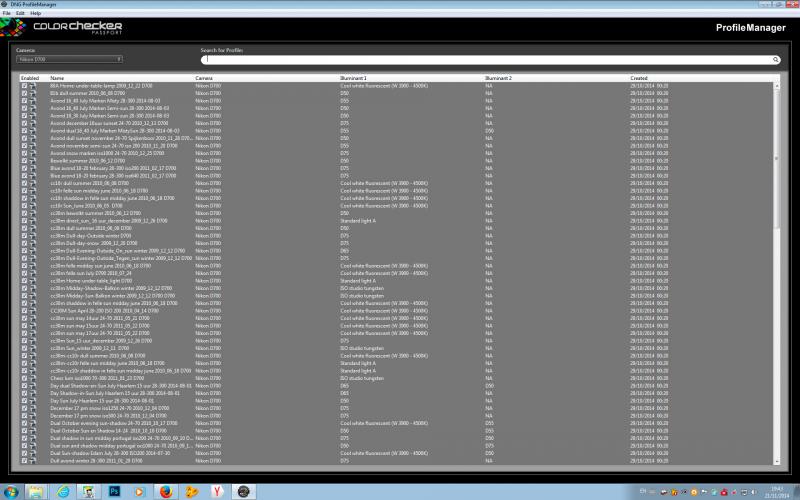Select 'Dual October evening sun-shadow' profile name
Viewport: 800px width, 500px height.
click(x=114, y=423)
